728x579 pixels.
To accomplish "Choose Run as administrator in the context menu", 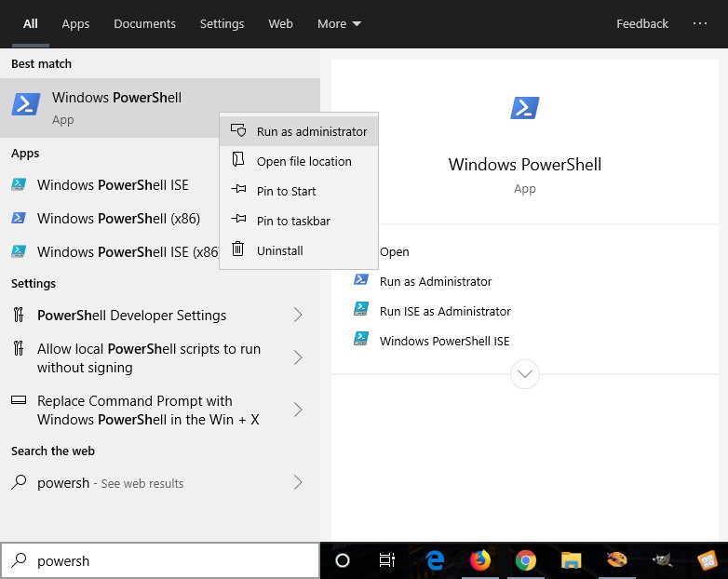I will pos(311,131).
